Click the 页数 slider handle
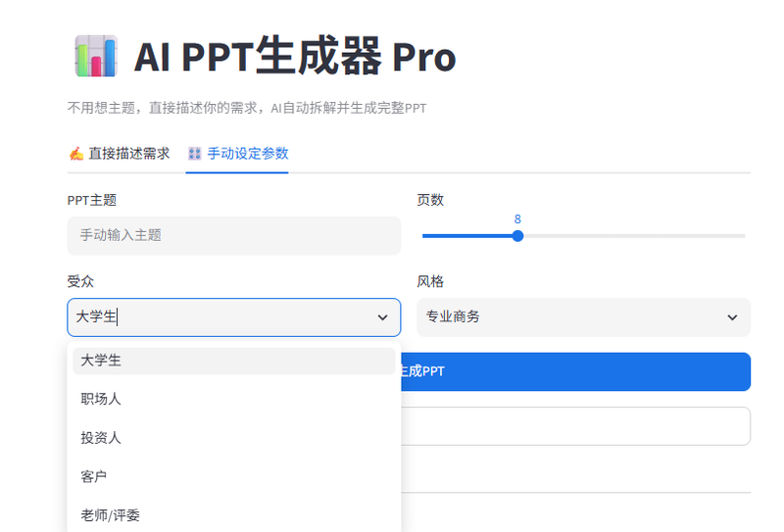784x532 pixels. (517, 236)
